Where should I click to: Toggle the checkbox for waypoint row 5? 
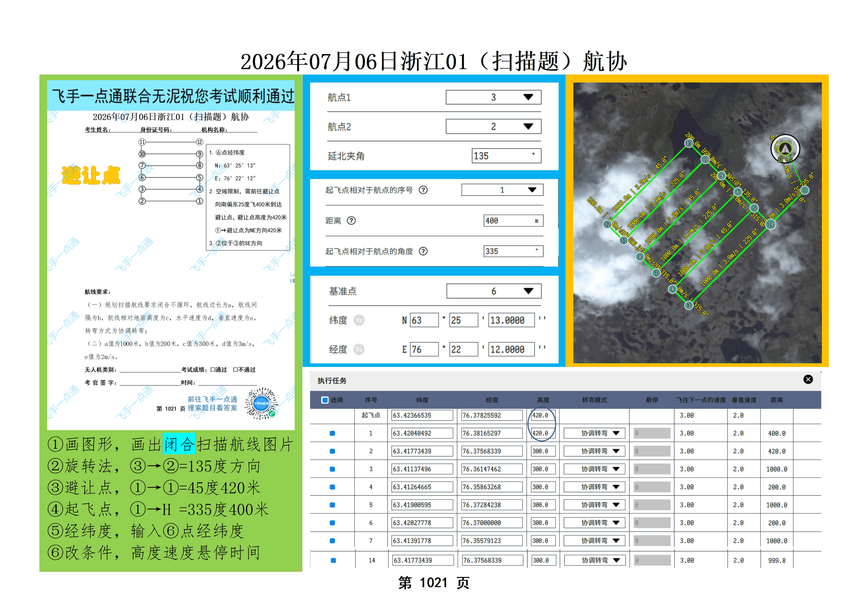coord(332,505)
